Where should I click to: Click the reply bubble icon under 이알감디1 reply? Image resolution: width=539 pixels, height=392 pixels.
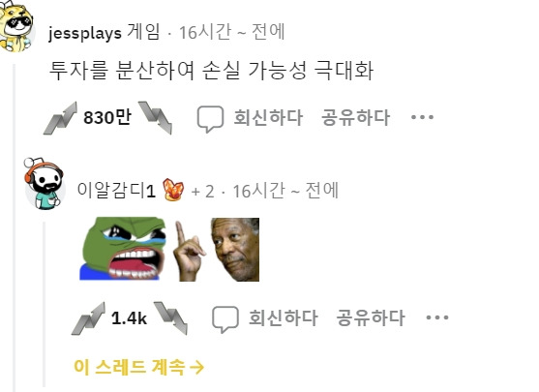(225, 319)
